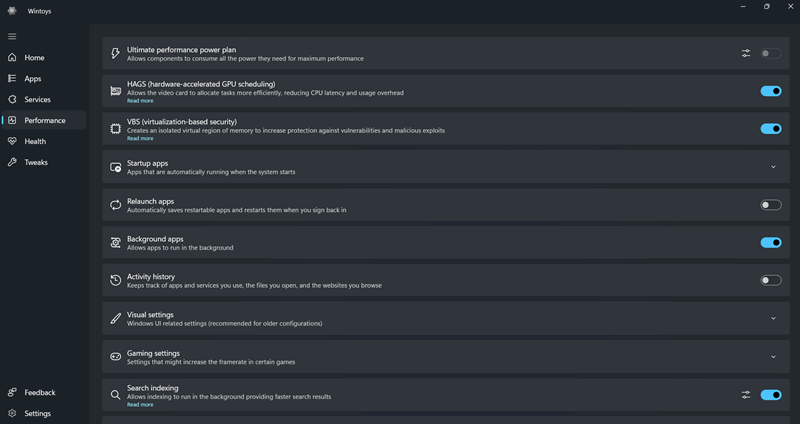Expand the Startup apps section
The image size is (800, 424).
tap(773, 167)
